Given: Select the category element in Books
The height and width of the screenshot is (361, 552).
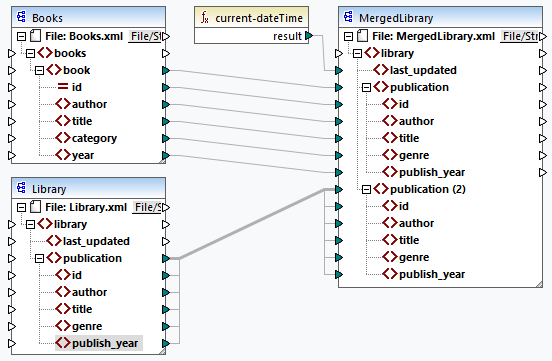Looking at the screenshot, I should (94, 138).
